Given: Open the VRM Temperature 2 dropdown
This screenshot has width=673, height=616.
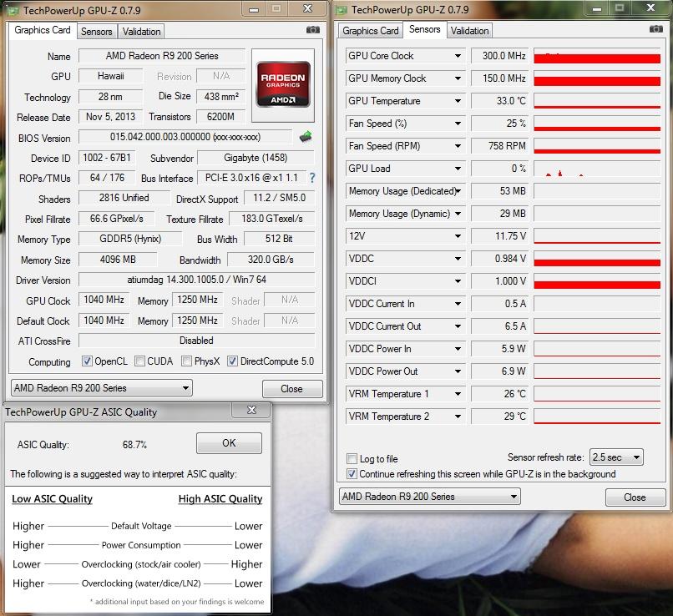Looking at the screenshot, I should tap(458, 417).
